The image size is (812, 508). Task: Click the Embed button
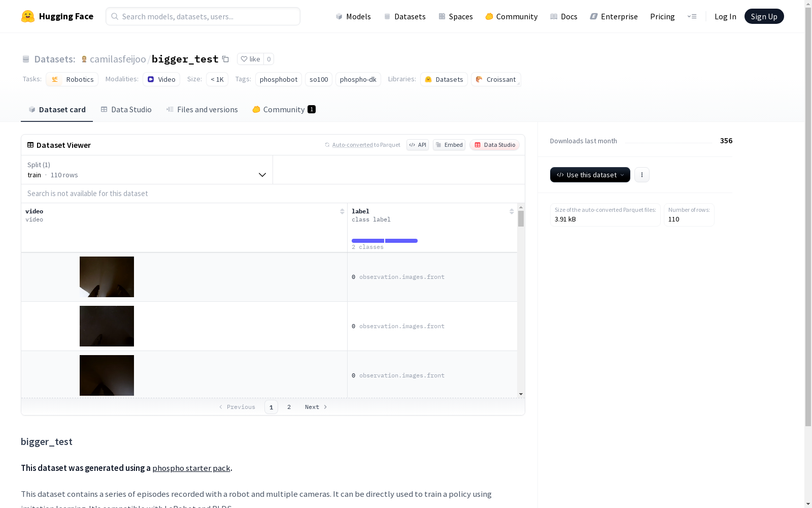(449, 145)
